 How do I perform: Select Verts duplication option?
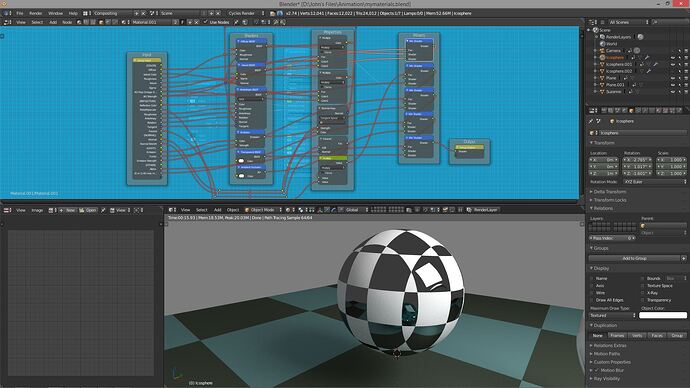(x=637, y=336)
